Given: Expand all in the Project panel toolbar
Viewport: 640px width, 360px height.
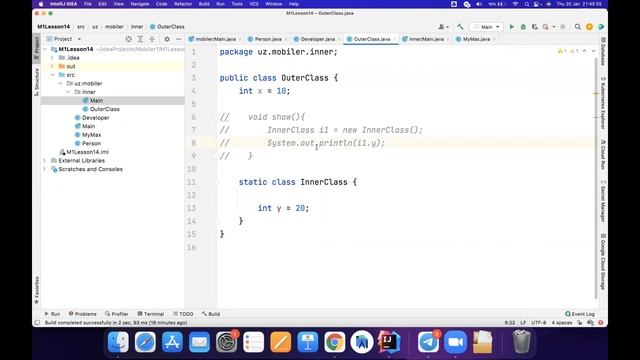Looking at the screenshot, I should point(140,39).
